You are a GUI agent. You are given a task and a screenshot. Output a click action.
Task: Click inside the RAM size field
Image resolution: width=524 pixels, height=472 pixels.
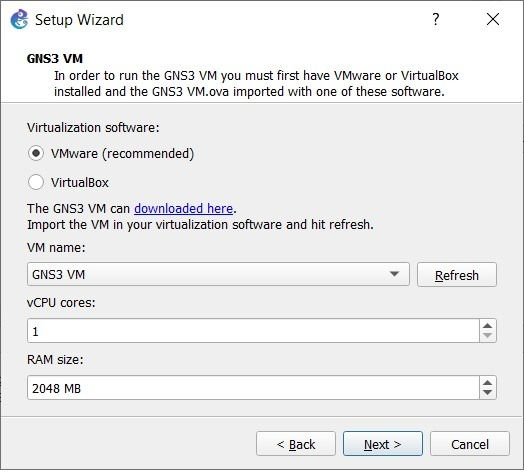(253, 388)
